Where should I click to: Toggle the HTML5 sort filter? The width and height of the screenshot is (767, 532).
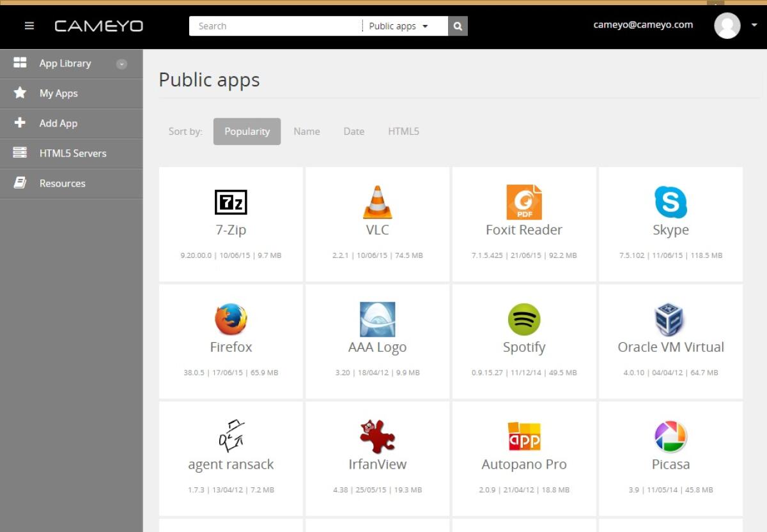pos(403,131)
